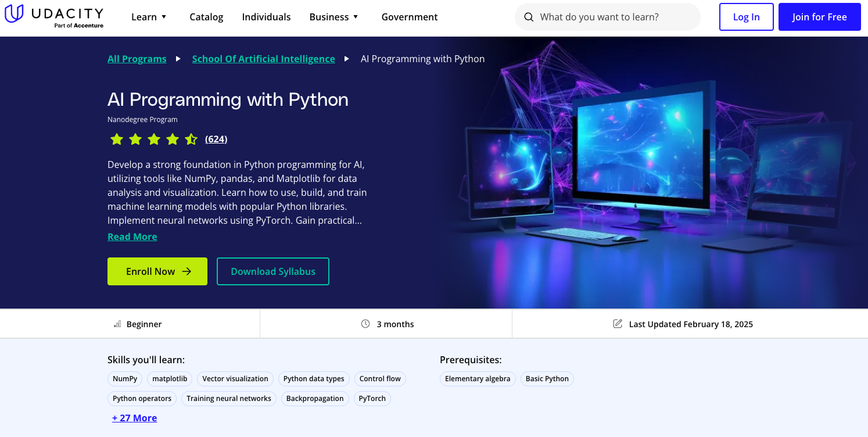Viewport: 868px width, 437px height.
Task: Select the matplotlib skill tag
Action: click(170, 379)
